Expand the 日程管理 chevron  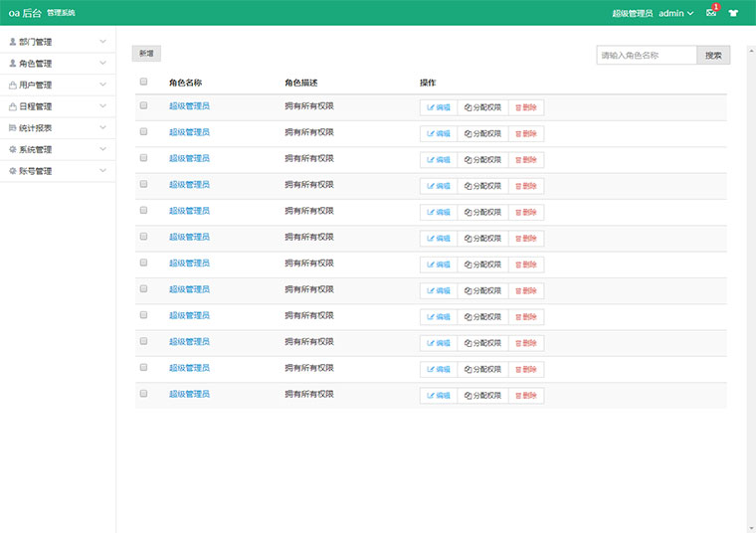102,105
